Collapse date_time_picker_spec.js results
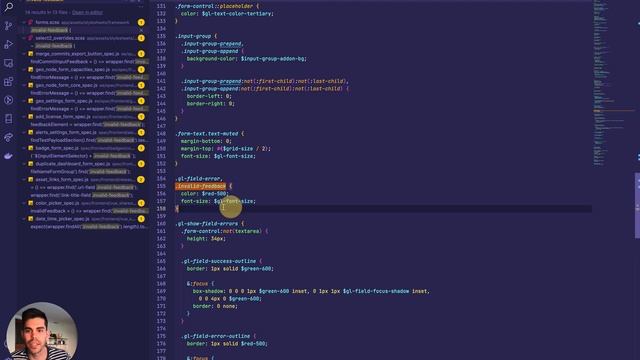Viewport: 640px width, 360px height. [24, 219]
